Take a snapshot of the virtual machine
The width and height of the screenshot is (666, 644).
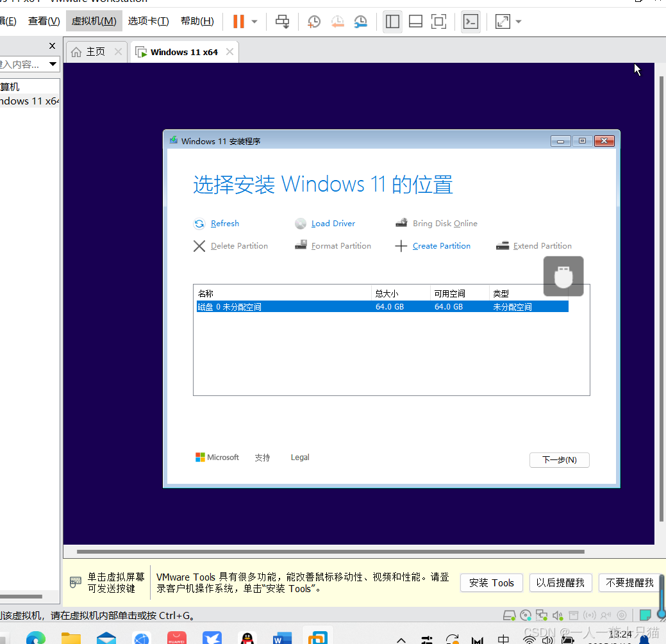(314, 21)
